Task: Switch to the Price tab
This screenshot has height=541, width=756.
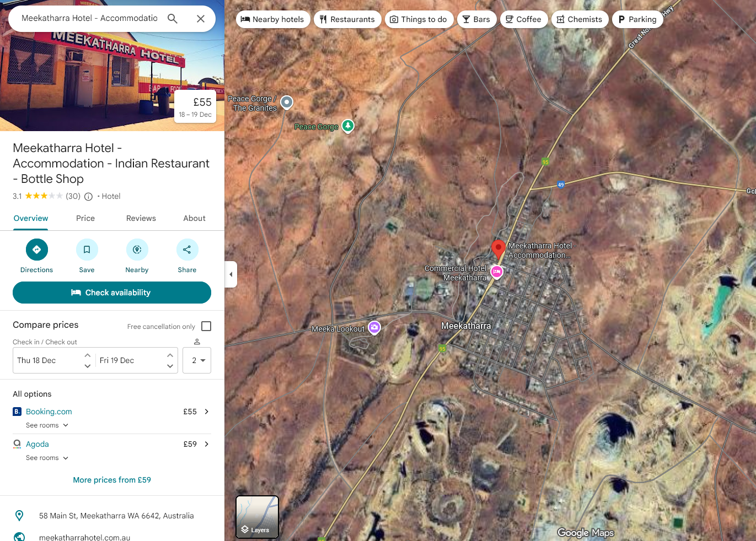Action: [85, 218]
